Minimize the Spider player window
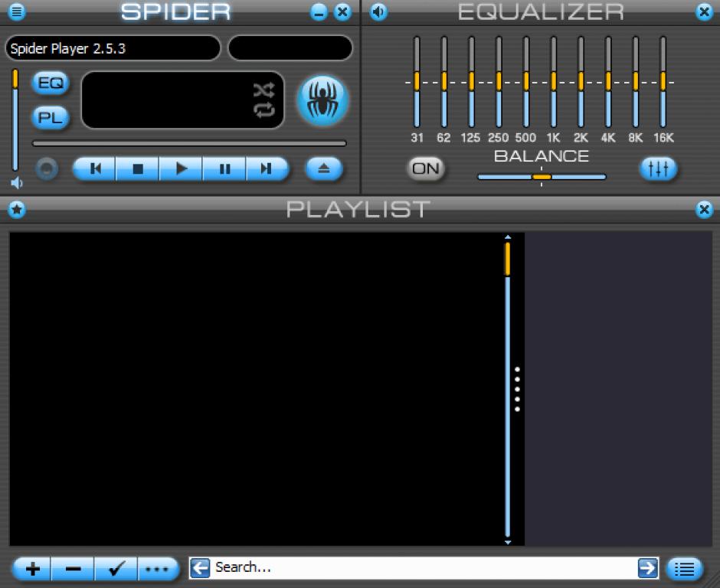Image resolution: width=720 pixels, height=588 pixels. 319,11
